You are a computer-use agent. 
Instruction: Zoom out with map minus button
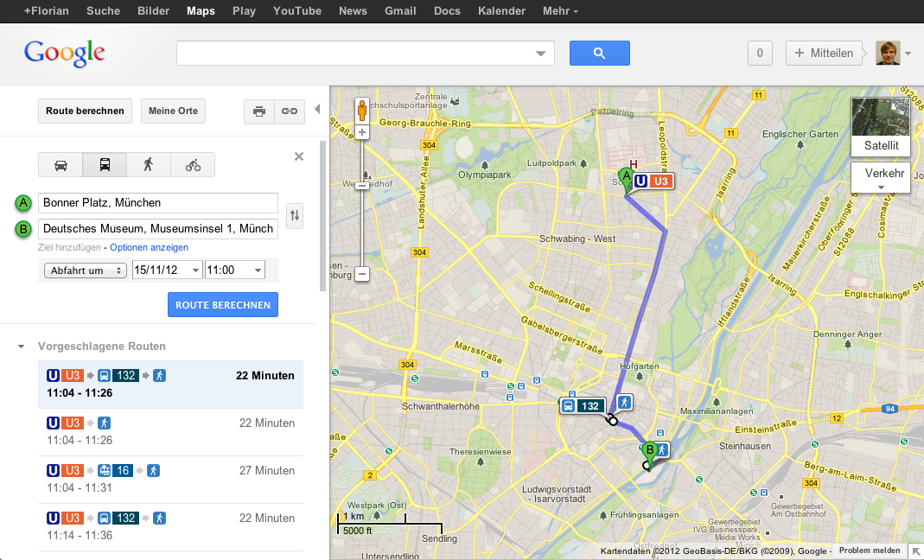pos(362,274)
